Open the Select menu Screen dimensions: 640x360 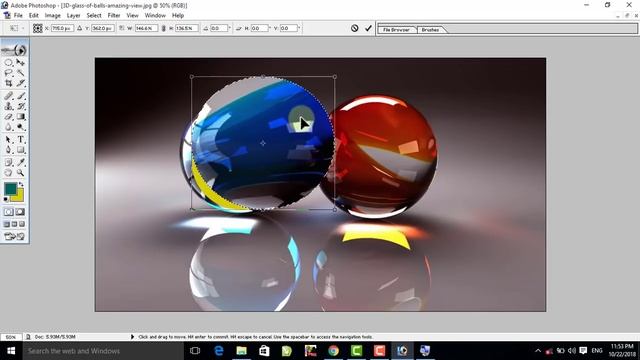(x=94, y=16)
